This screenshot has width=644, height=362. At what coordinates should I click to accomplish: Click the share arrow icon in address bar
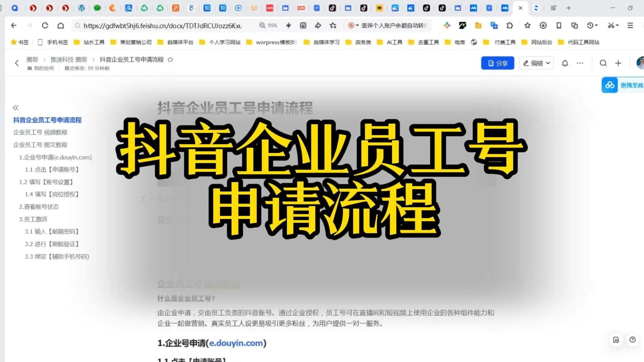(318, 25)
